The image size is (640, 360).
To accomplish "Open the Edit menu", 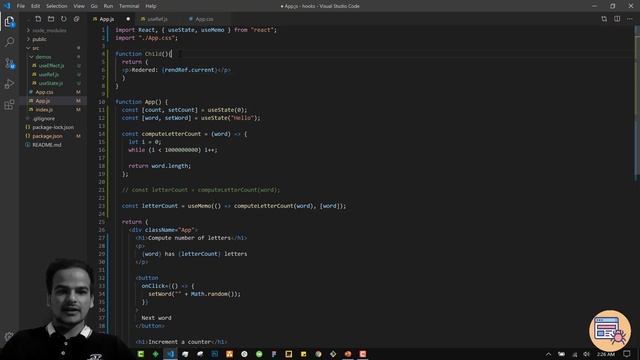I will click(36, 6).
